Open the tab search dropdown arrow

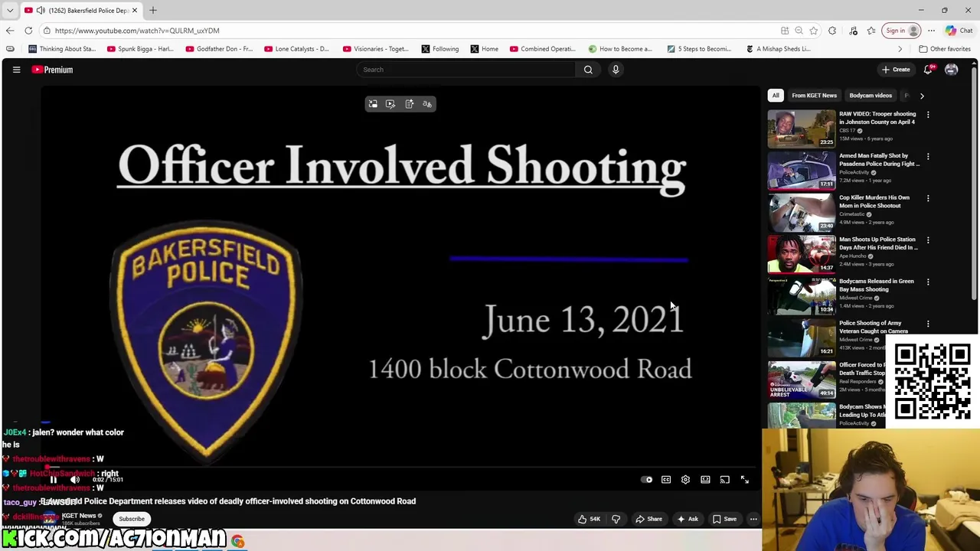pyautogui.click(x=10, y=10)
